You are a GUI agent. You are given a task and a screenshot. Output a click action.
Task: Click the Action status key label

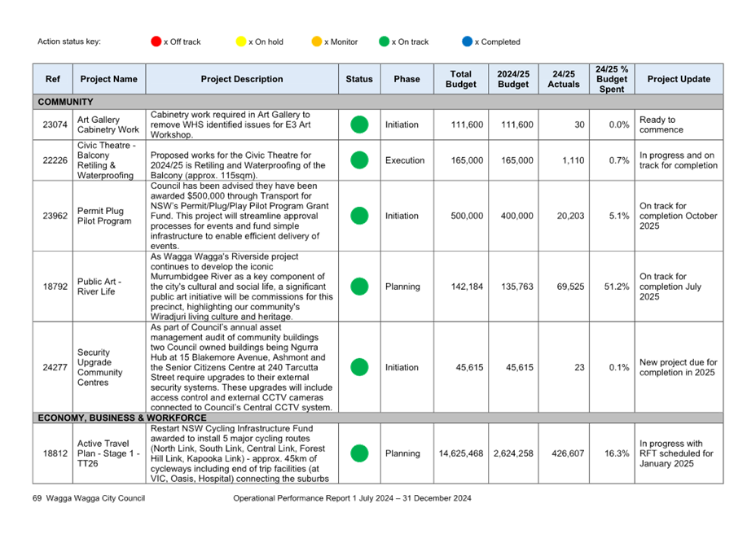[69, 42]
